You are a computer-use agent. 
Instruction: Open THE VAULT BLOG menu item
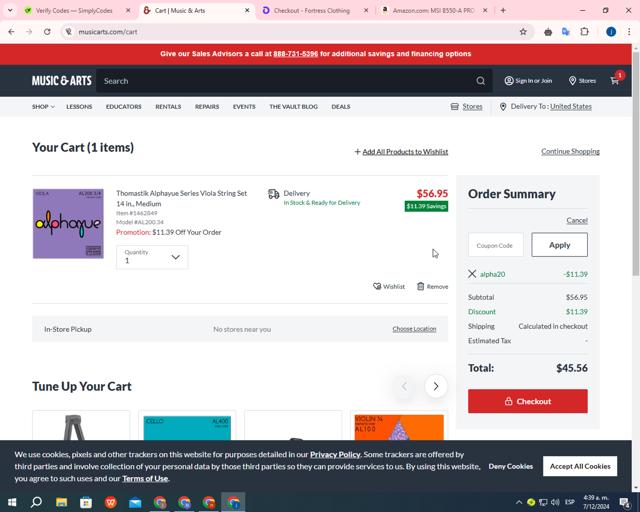[x=293, y=107]
